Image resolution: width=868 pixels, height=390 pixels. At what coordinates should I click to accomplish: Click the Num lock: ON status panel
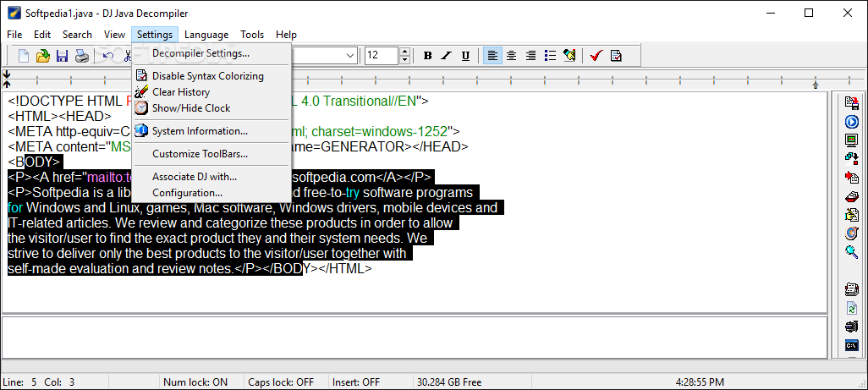coord(202,382)
